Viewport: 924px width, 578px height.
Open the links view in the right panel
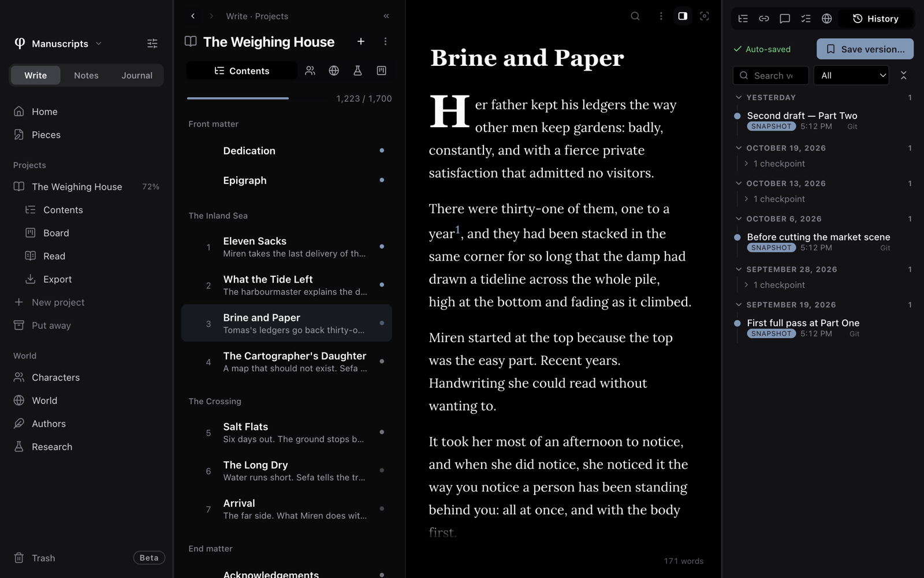[x=764, y=18]
